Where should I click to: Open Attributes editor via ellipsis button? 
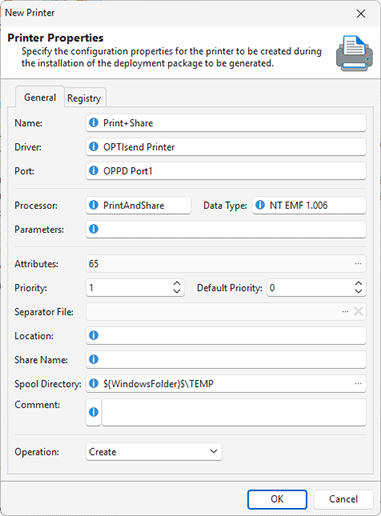point(358,264)
